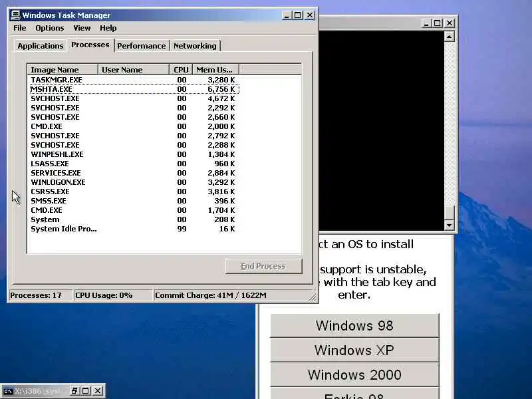
Task: Select SVCHOST.EXE using 4,672 K
Action: tap(134, 98)
